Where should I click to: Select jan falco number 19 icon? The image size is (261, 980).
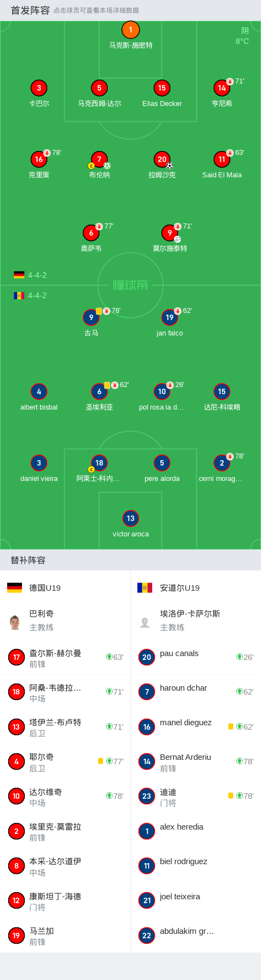coord(170,317)
